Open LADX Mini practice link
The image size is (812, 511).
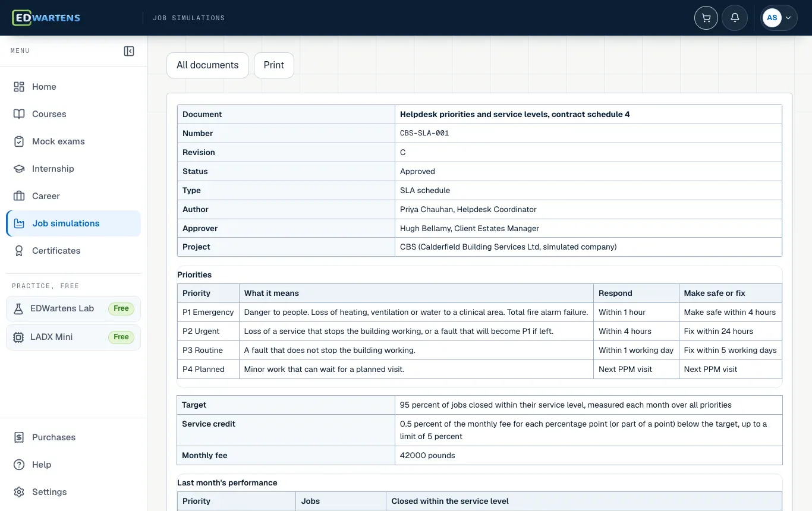click(74, 337)
